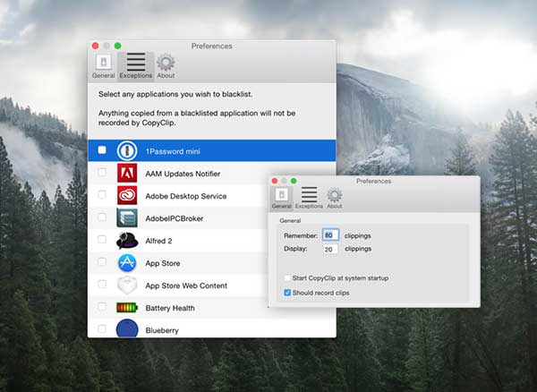Image resolution: width=537 pixels, height=392 pixels.
Task: Toggle the Alfred 2 checkbox
Action: (x=102, y=239)
